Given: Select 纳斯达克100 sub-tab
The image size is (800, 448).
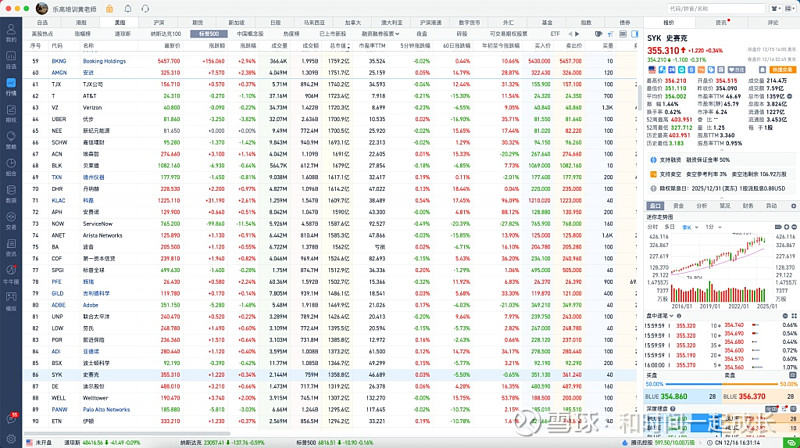Looking at the screenshot, I should click(x=166, y=34).
